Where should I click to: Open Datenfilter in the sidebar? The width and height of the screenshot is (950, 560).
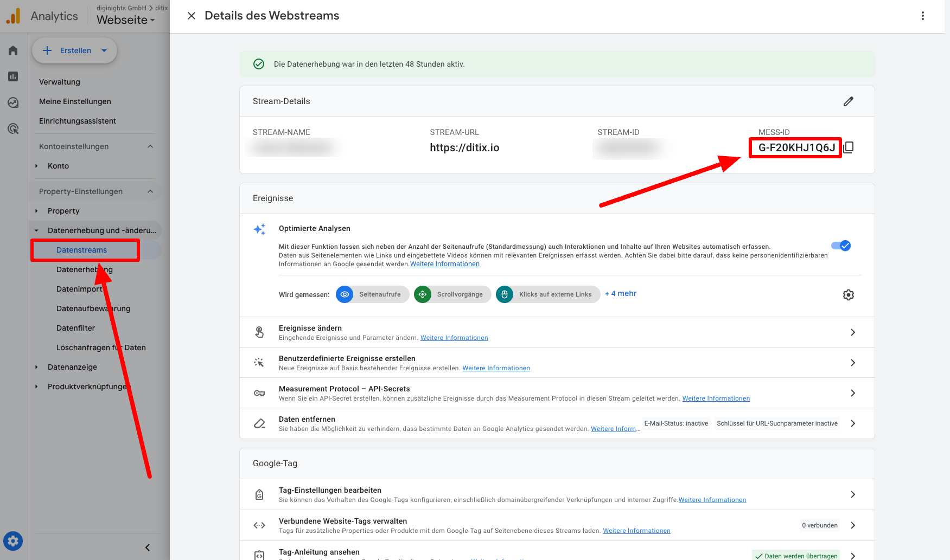click(x=76, y=328)
